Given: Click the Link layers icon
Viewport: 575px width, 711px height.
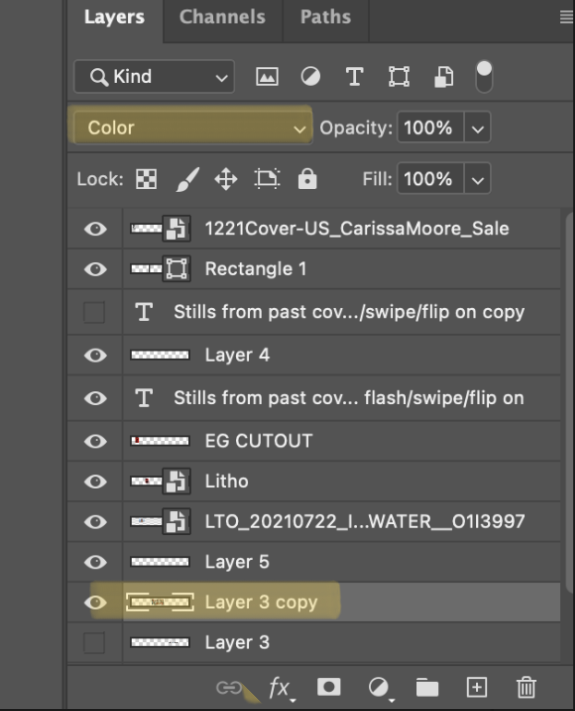Looking at the screenshot, I should point(229,688).
